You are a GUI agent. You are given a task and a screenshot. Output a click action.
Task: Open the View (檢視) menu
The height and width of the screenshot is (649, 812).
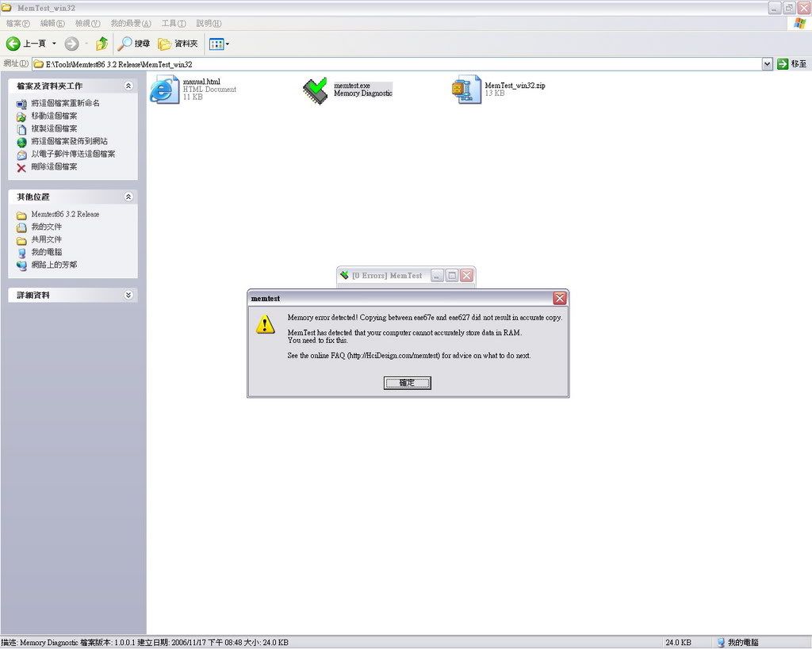(87, 23)
